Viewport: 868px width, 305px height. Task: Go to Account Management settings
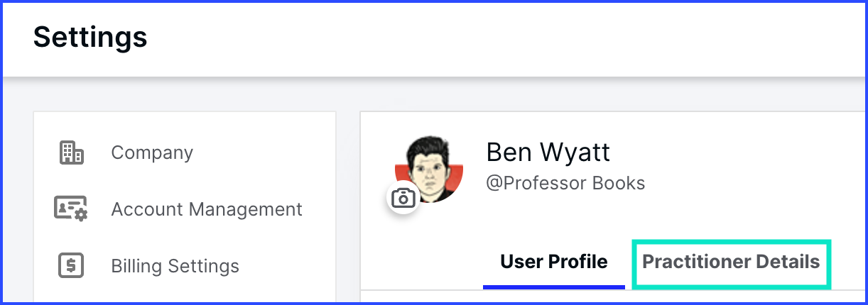coord(207,209)
